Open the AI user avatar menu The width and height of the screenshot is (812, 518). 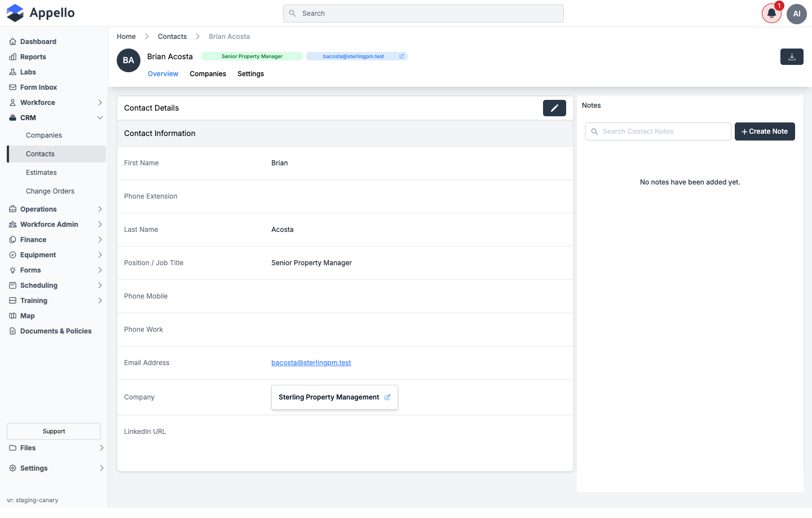pos(797,14)
